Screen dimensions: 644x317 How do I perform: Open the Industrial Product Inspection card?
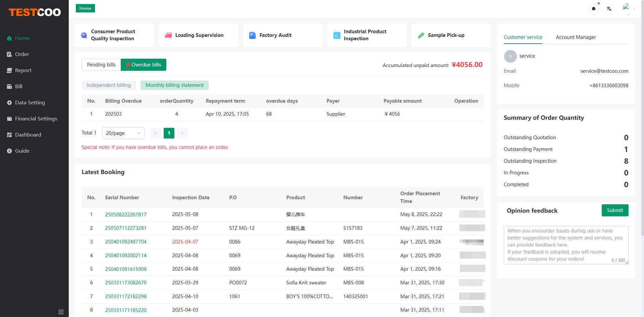367,35
